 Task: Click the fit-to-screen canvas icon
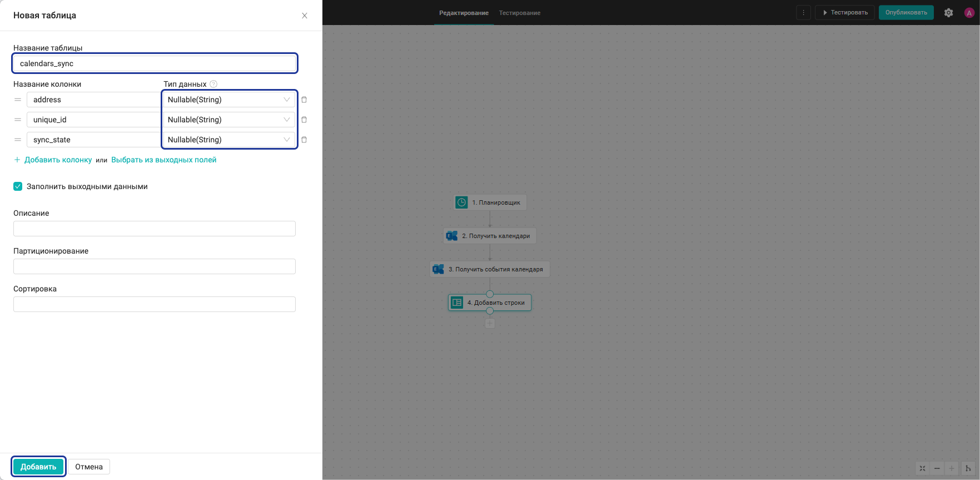click(923, 468)
